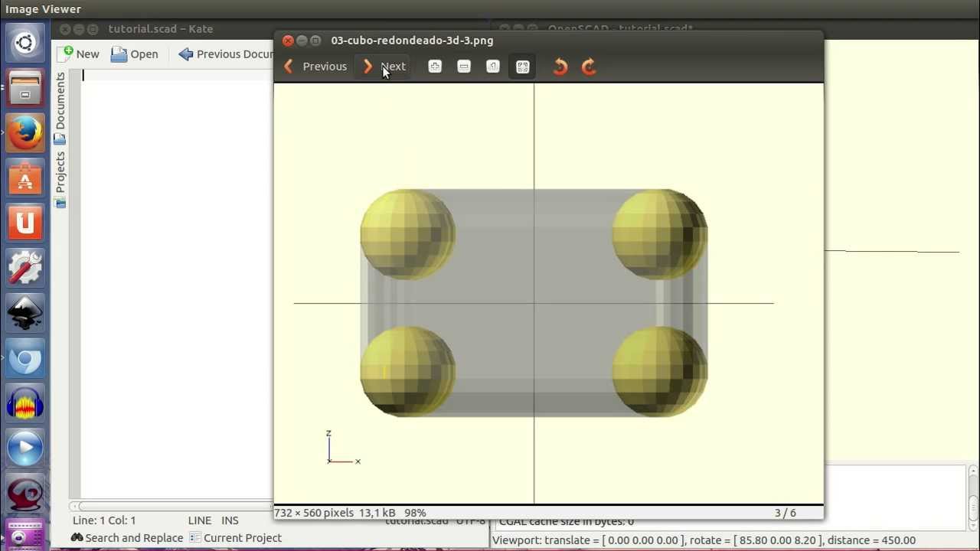
Task: Close the Image Viewer window
Action: [x=288, y=41]
